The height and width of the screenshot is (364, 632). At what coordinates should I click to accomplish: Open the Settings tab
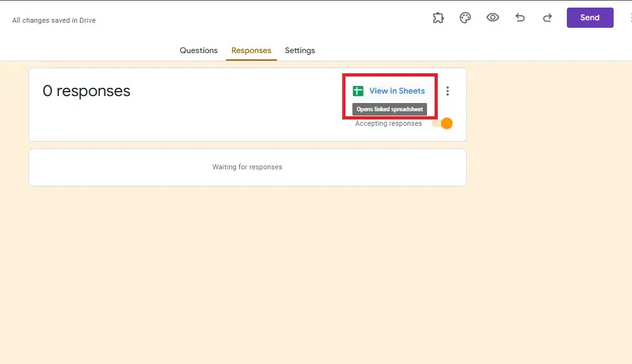300,51
